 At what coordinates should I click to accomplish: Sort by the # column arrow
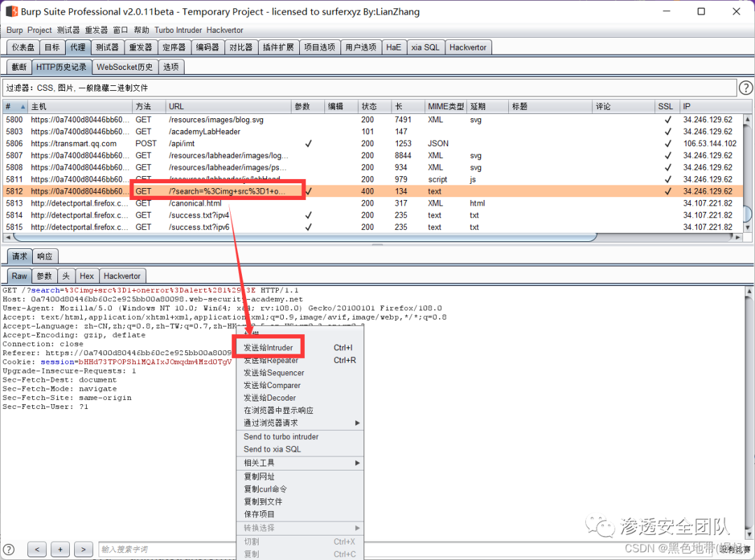pyautogui.click(x=22, y=106)
